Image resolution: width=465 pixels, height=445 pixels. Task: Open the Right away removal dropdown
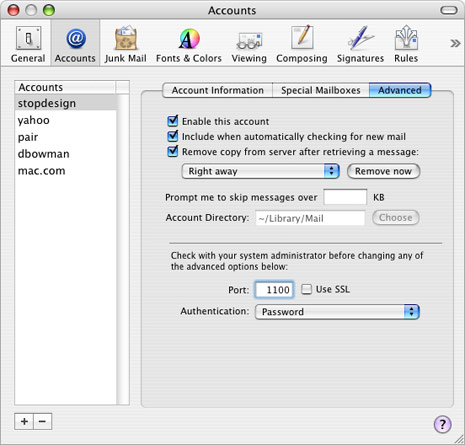[x=261, y=171]
